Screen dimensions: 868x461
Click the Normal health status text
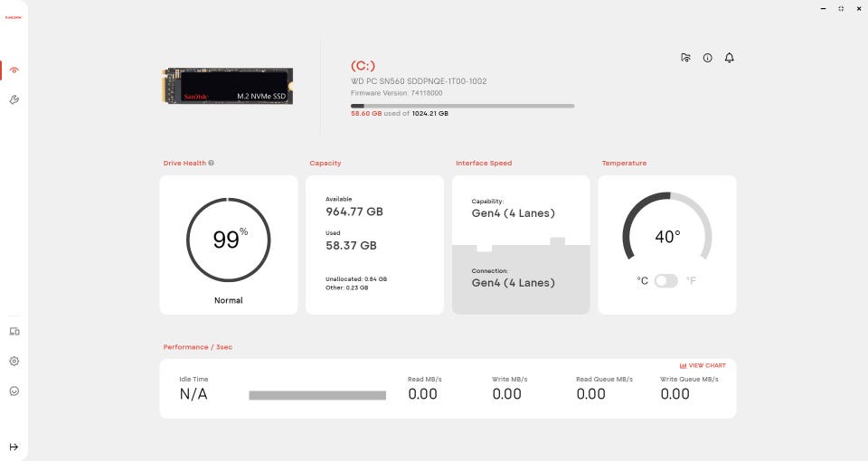pyautogui.click(x=229, y=300)
